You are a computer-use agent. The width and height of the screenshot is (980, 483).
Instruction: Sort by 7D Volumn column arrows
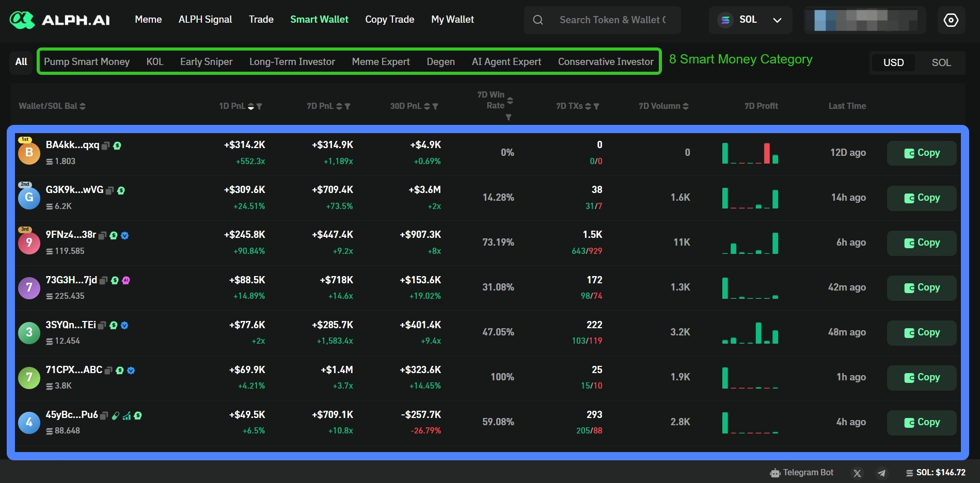coord(686,106)
